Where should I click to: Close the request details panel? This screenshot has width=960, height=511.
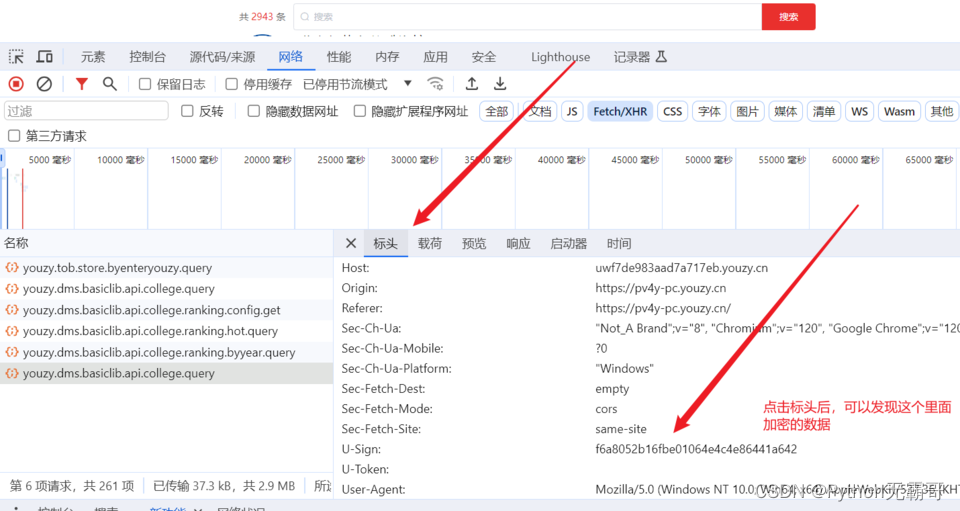point(351,244)
